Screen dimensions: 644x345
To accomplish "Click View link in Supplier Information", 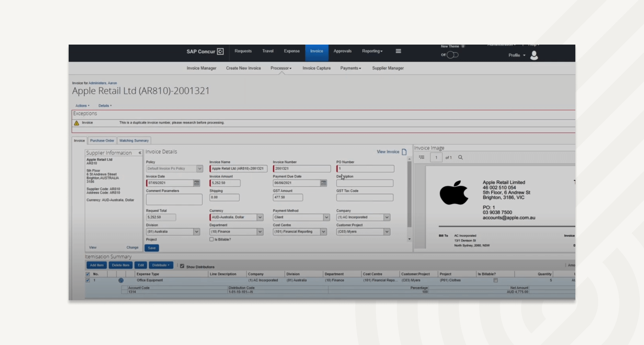I will tap(93, 247).
